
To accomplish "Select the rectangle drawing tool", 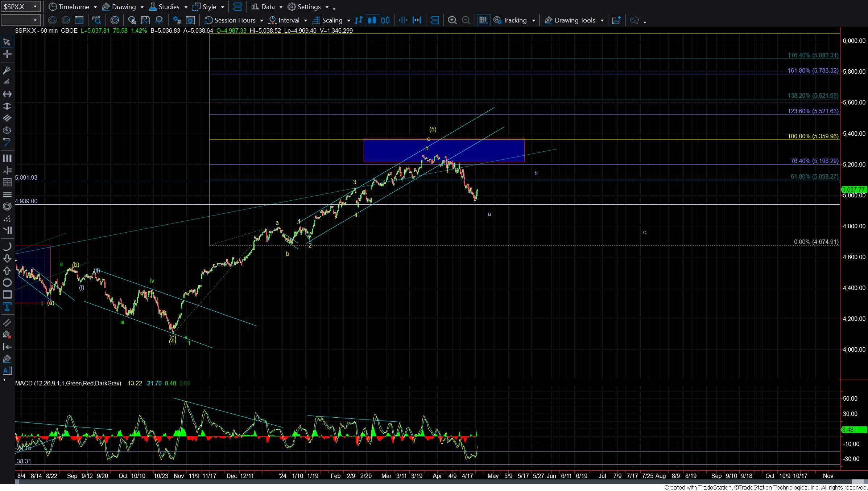I will click(7, 295).
